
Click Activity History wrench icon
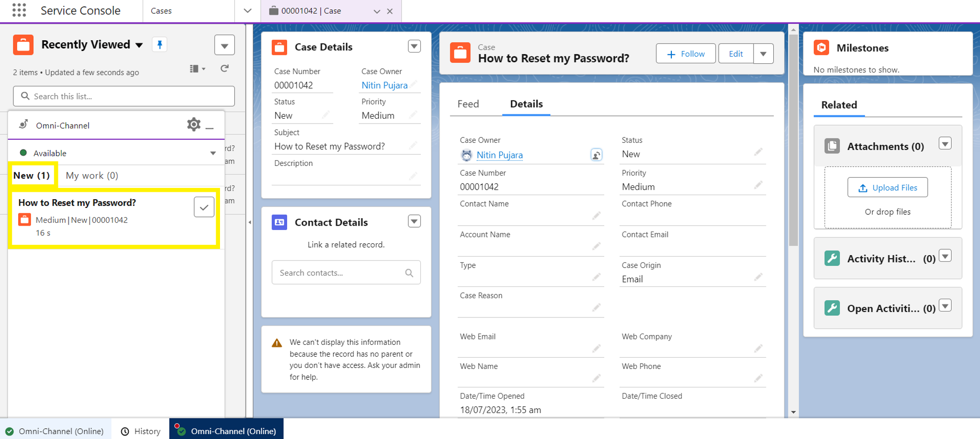point(832,258)
